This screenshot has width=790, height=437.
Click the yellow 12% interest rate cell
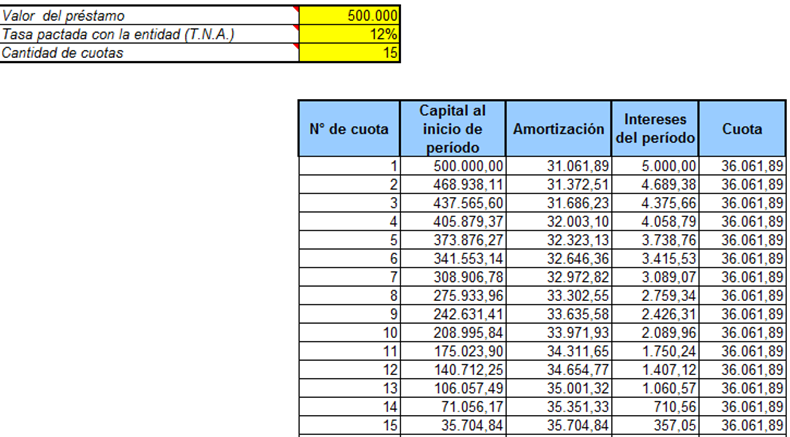pos(351,35)
